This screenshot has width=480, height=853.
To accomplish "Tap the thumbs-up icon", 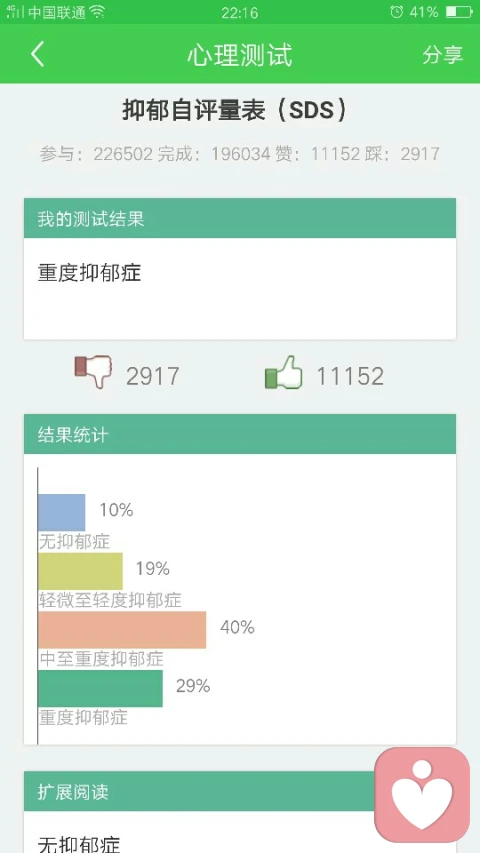I will coord(283,372).
